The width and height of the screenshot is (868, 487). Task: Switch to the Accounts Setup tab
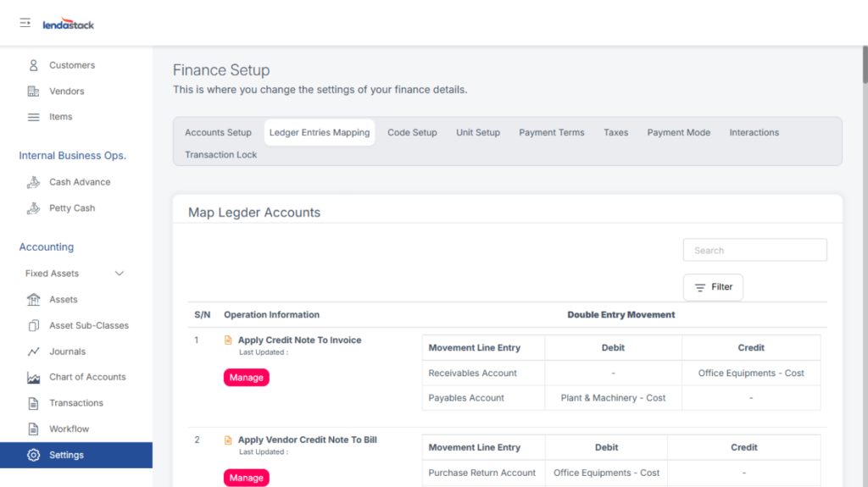(218, 133)
